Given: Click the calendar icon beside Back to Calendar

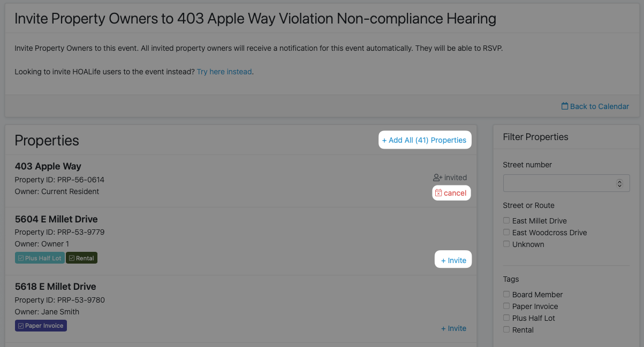Looking at the screenshot, I should point(565,106).
